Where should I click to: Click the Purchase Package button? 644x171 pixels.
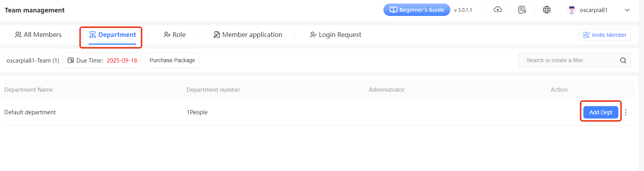[172, 60]
